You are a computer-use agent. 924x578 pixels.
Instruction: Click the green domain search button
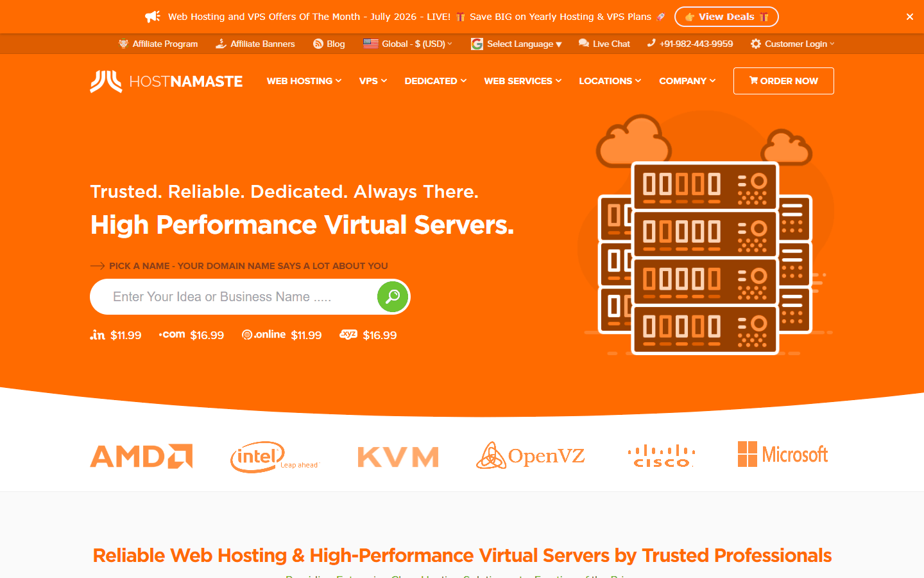click(393, 297)
